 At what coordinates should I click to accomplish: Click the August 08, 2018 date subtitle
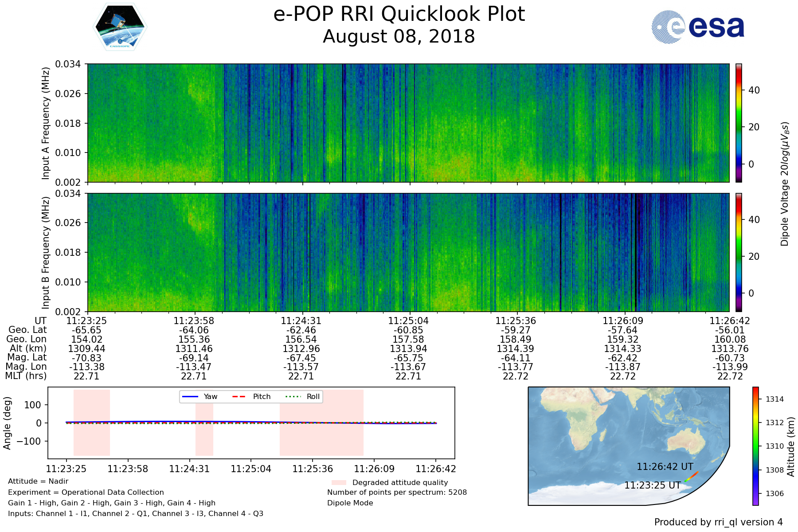pos(399,37)
